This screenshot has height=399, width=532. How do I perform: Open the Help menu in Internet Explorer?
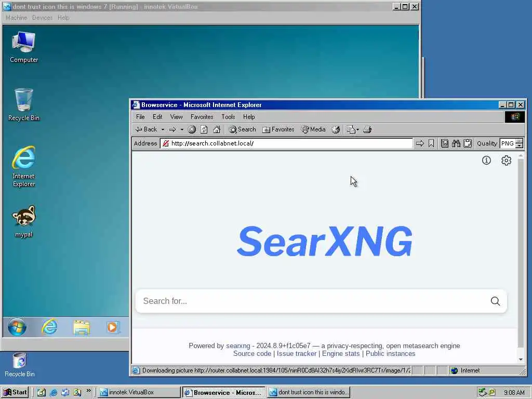coord(249,117)
